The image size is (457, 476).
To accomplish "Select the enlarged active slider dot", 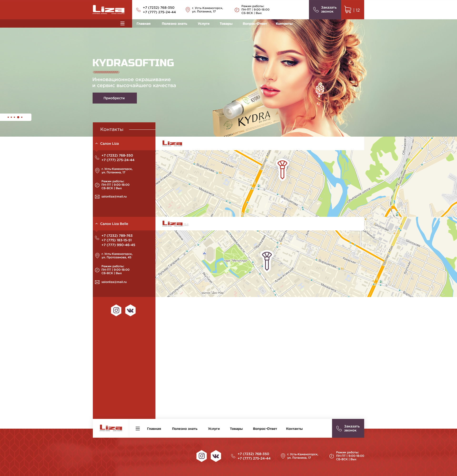I will tap(18, 117).
